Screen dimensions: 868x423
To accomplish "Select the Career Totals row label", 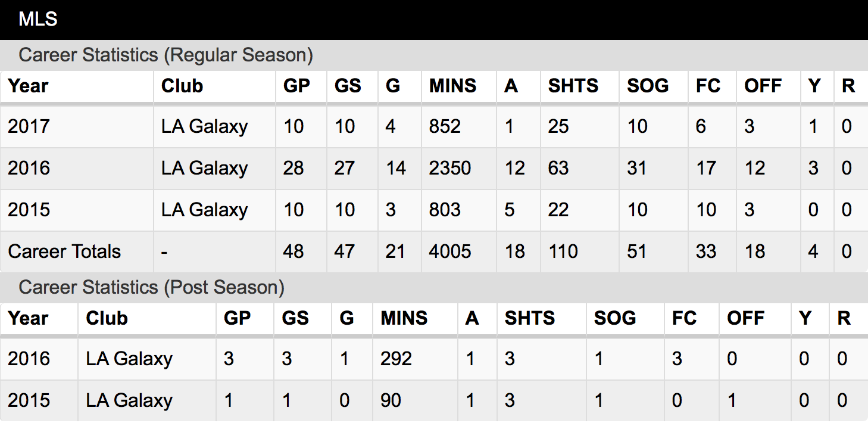I will (x=64, y=251).
